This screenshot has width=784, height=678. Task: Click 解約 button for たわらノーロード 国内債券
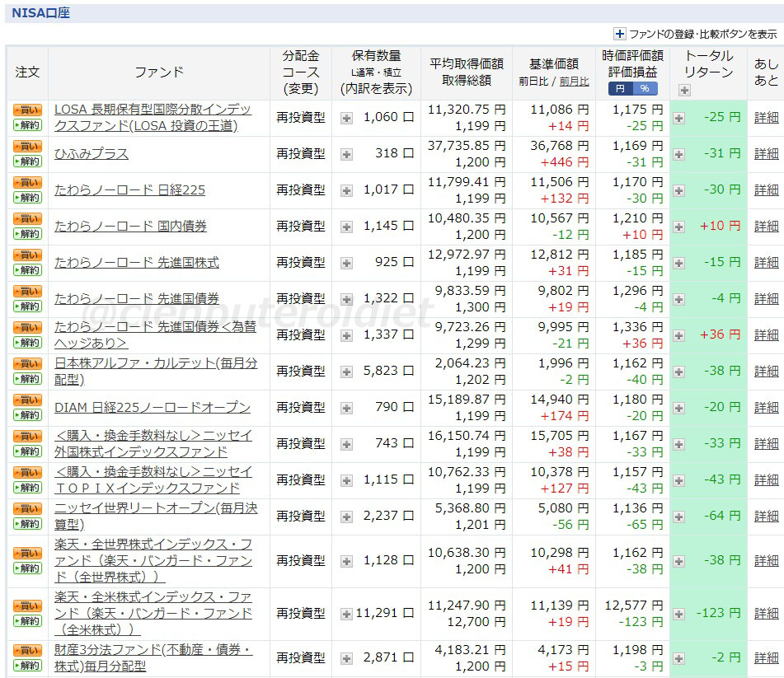click(27, 234)
